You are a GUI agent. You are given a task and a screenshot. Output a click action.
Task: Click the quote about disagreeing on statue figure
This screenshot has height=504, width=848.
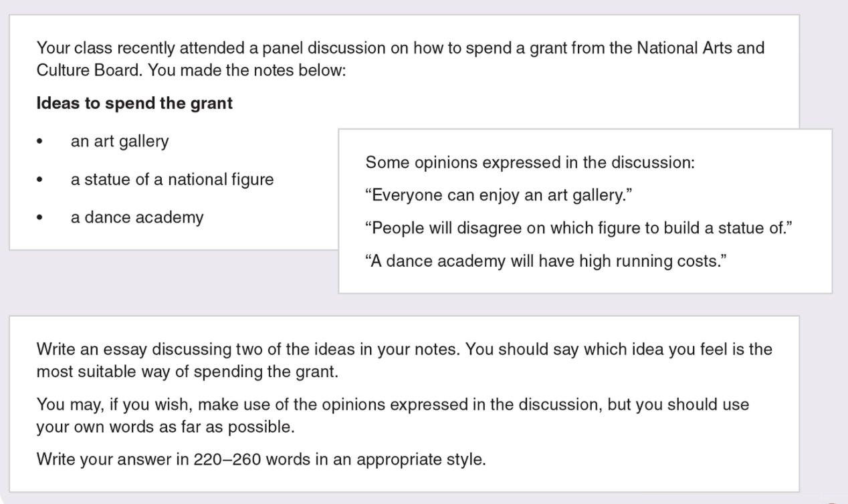tap(578, 227)
